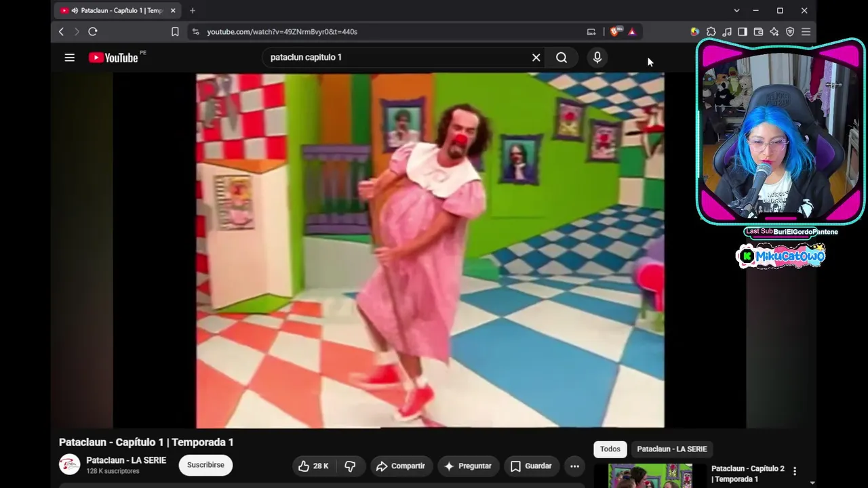The image size is (868, 488).
Task: Click the address bar URL
Action: click(282, 32)
